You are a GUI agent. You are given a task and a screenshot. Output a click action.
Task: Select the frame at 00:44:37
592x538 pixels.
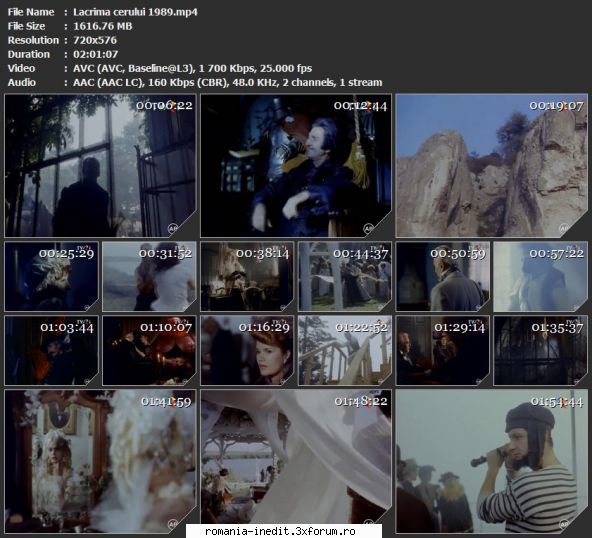click(x=345, y=276)
